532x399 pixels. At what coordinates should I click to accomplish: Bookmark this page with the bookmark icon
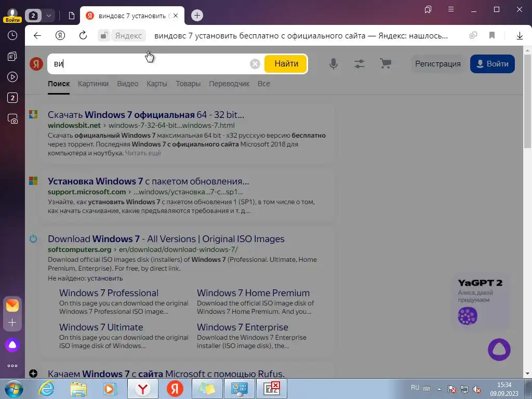point(492,35)
